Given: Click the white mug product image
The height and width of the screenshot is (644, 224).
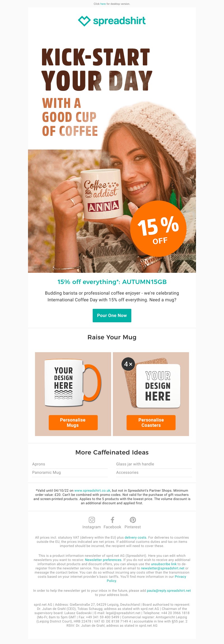Looking at the screenshot, I should (x=73, y=383).
